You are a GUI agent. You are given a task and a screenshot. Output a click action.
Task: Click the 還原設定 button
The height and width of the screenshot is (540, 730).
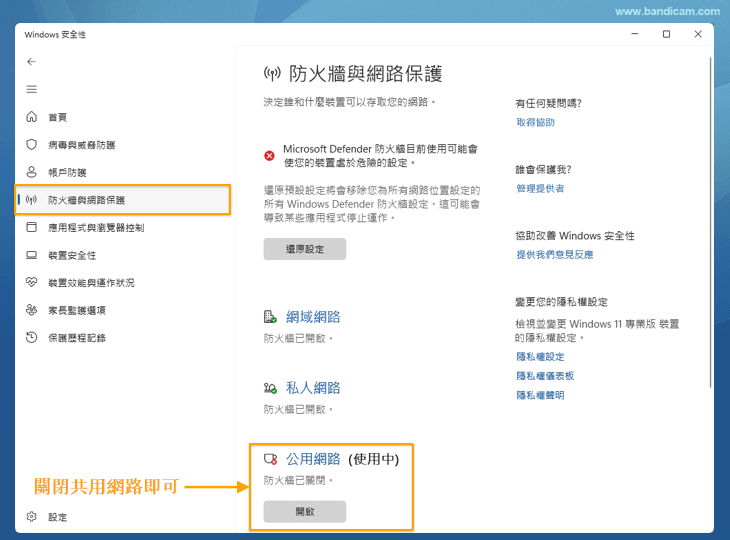pyautogui.click(x=304, y=249)
